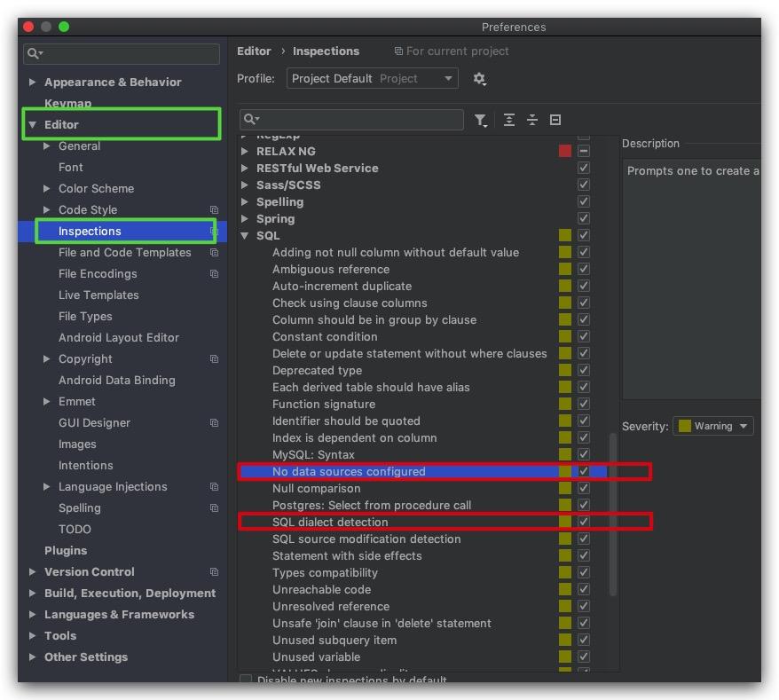Open the Live Templates settings page

[x=98, y=295]
